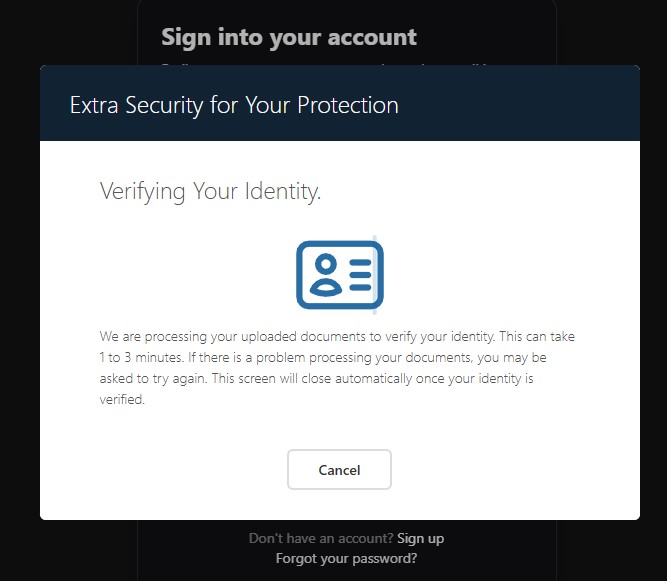Click the text lines on the ID card icon
Screen dimensions: 667x581
tap(359, 274)
